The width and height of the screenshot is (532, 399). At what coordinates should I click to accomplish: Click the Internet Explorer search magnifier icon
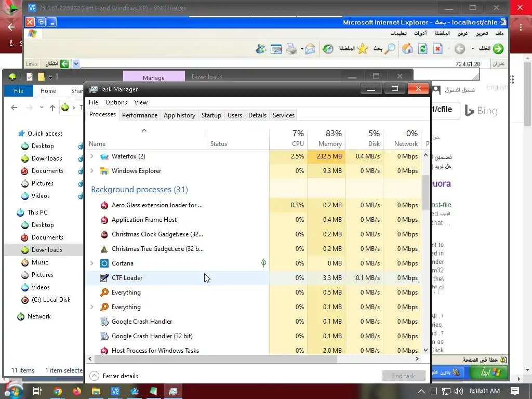click(391, 49)
